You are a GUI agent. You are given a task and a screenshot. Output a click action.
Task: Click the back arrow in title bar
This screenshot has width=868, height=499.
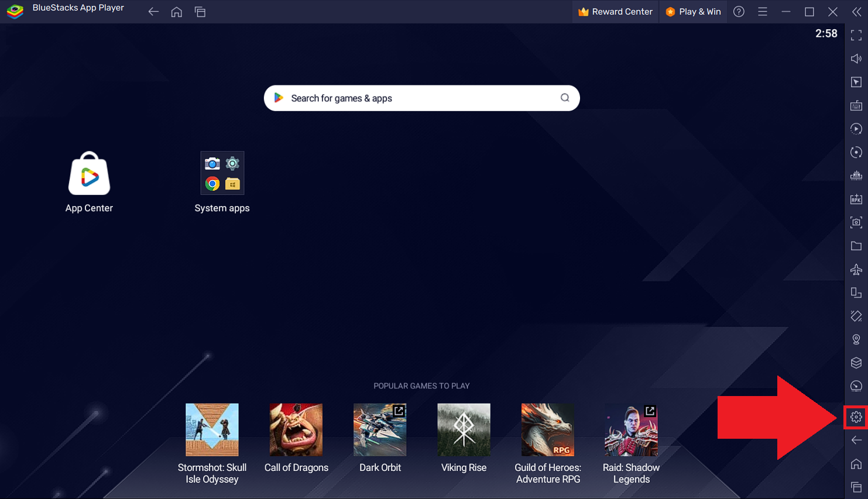coord(153,12)
